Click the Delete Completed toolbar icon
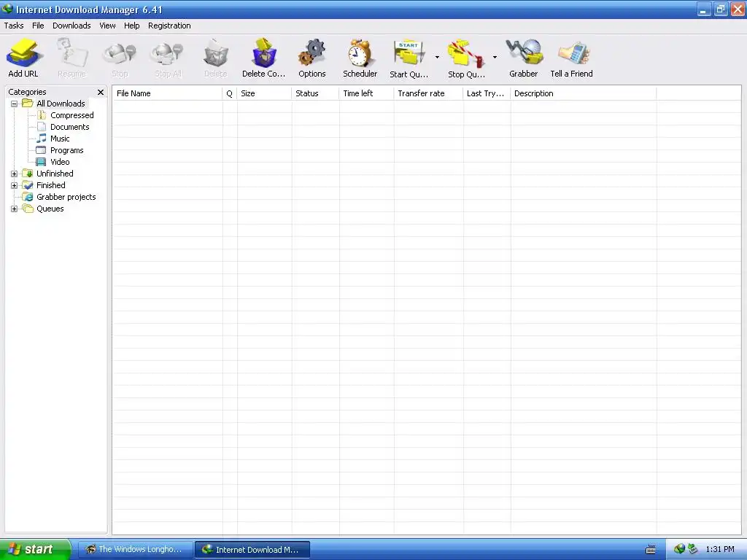Screen dimensions: 747x560 point(263,53)
